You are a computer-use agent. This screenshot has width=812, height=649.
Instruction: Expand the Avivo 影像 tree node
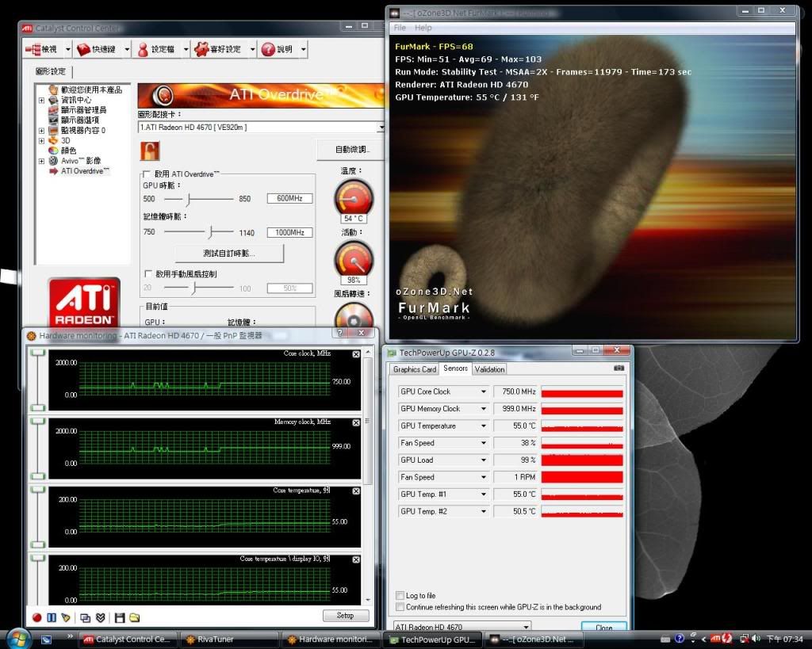(x=41, y=161)
